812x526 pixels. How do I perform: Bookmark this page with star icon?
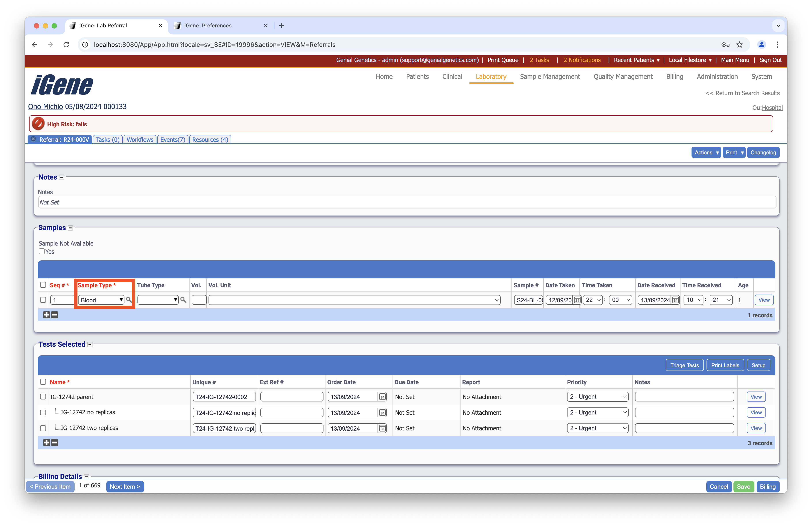click(739, 45)
